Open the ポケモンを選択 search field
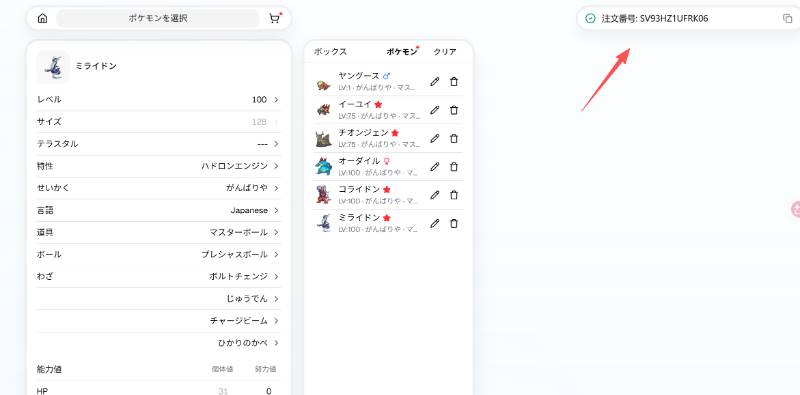The image size is (800, 395). pos(158,18)
